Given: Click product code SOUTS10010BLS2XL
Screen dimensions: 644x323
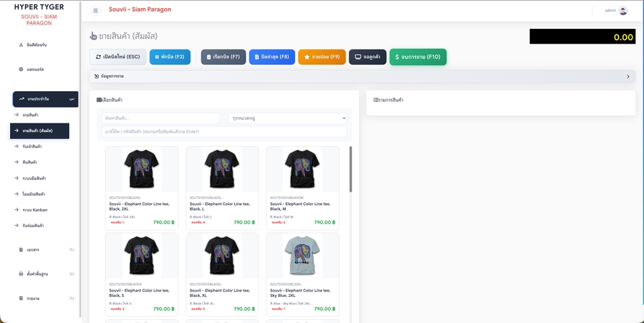Looking at the screenshot, I should click(x=286, y=284).
